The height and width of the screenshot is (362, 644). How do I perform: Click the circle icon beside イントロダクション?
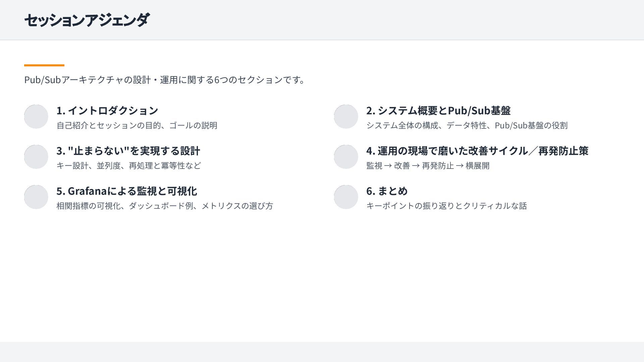click(36, 117)
